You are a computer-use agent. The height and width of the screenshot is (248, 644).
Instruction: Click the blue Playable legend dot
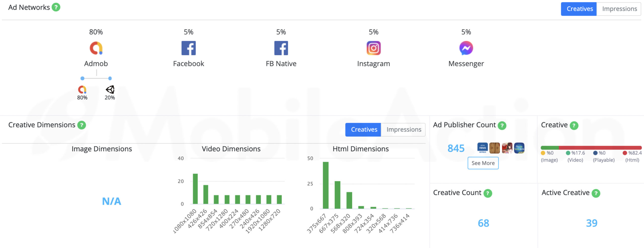pyautogui.click(x=595, y=153)
